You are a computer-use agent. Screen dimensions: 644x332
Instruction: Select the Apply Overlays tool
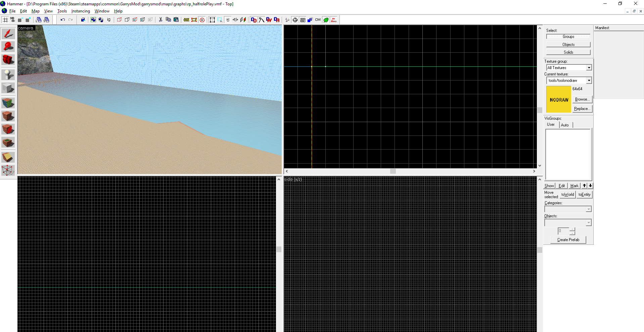(8, 143)
